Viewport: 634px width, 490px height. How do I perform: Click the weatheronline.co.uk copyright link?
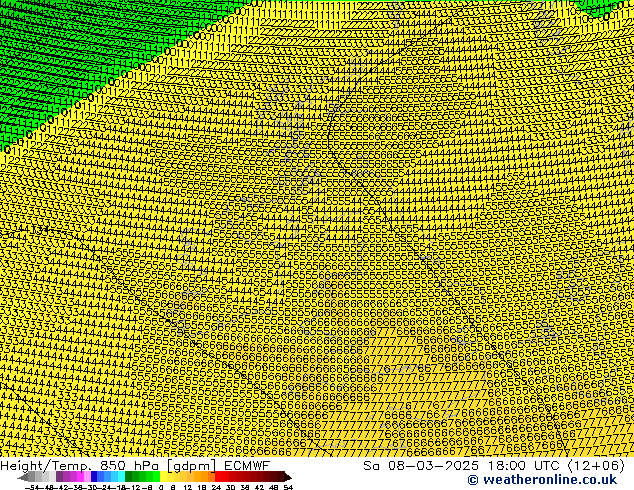[542, 480]
